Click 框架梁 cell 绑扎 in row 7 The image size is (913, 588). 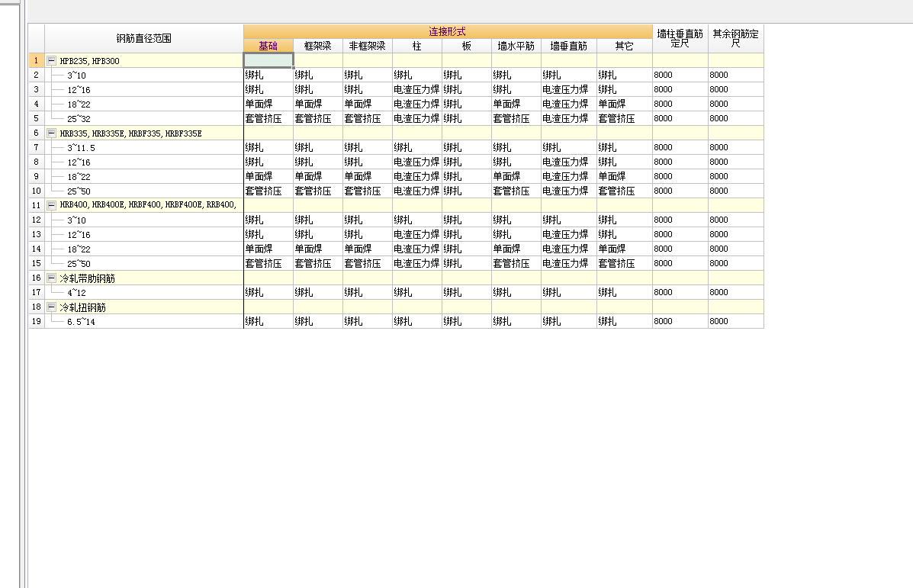coord(318,147)
